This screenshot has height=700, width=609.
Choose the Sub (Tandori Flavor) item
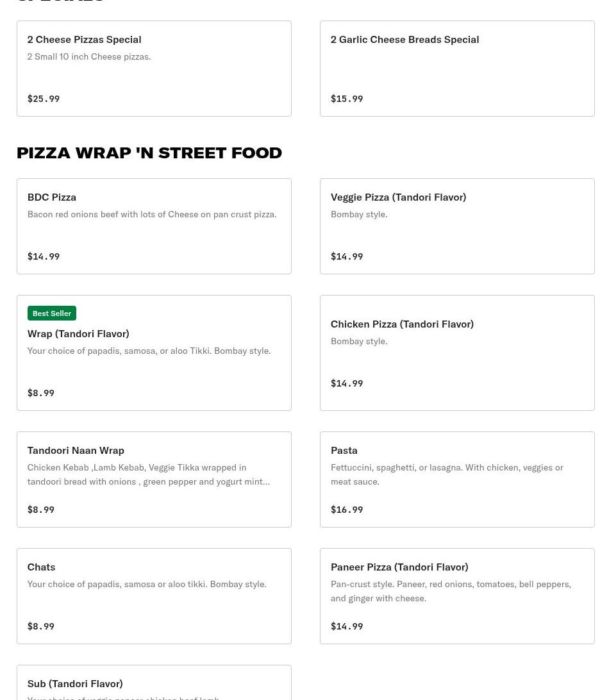tap(75, 683)
